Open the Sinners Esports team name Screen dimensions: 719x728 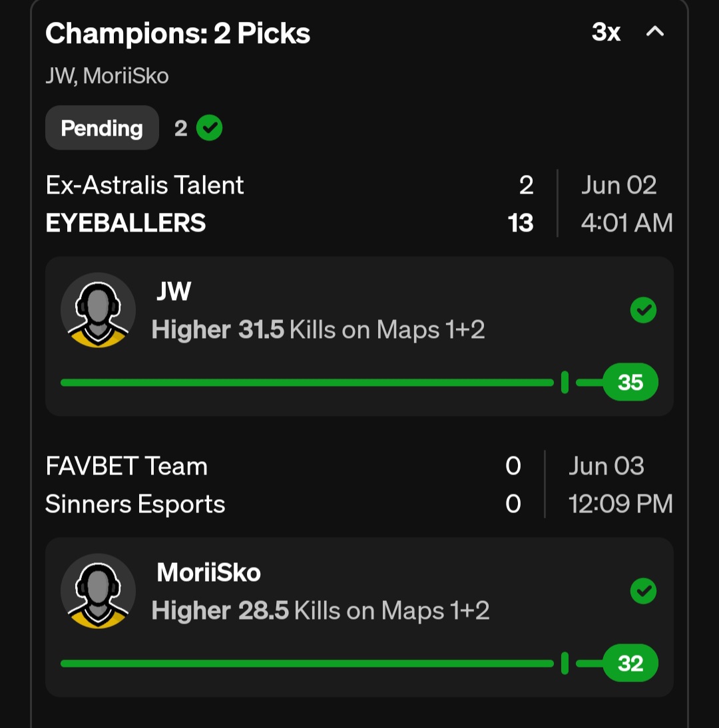(x=135, y=504)
